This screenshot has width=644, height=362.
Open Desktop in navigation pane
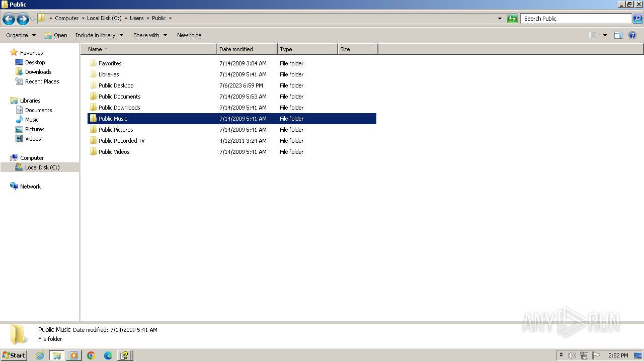pyautogui.click(x=30, y=62)
